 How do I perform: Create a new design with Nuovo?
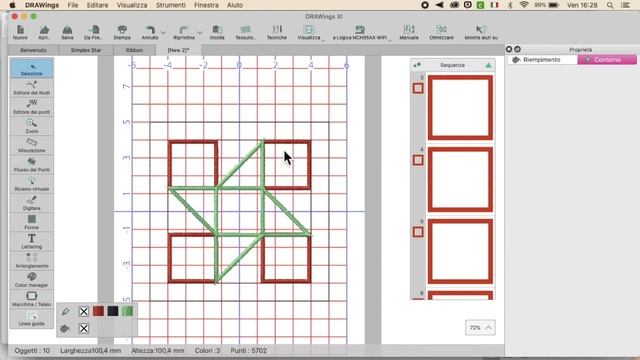click(20, 32)
